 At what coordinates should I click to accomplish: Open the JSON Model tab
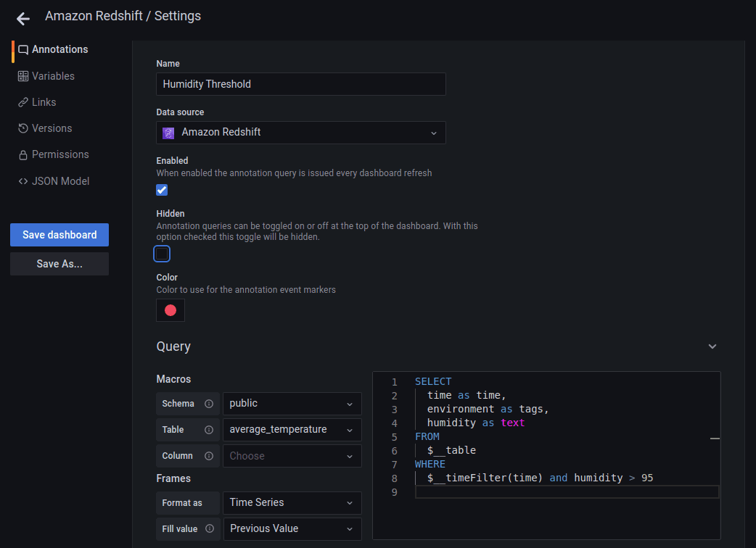click(59, 181)
